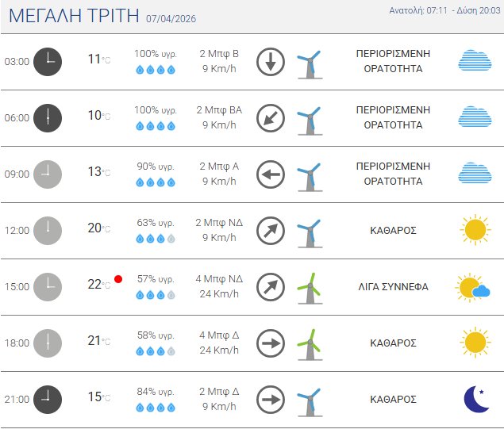The width and height of the screenshot is (504, 429).
Task: Click the 4 Μπφ ΝΔ wind text at 15:00
Action: [220, 279]
